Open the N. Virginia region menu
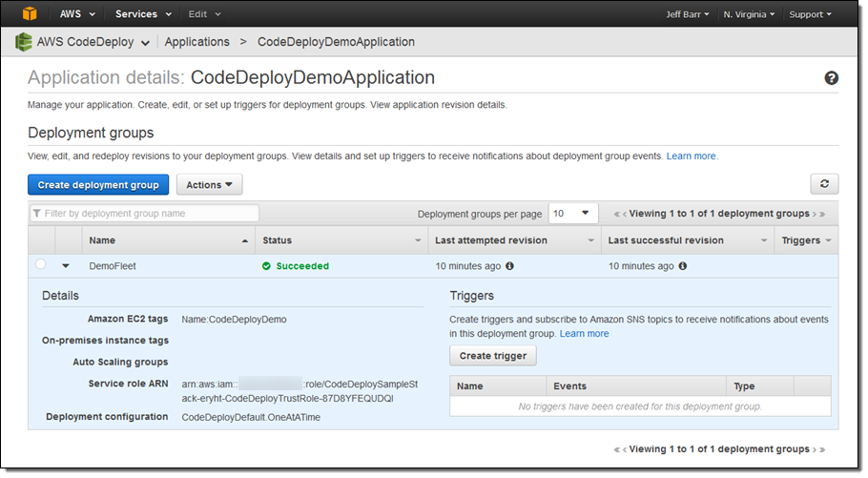This screenshot has width=868, height=478. [x=748, y=14]
